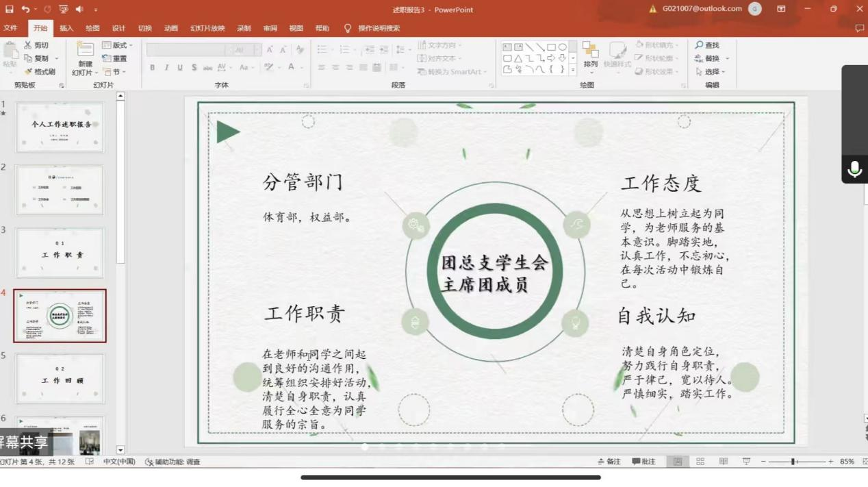Screen dimensions: 868x487
Task: Undo the last action
Action: point(26,10)
